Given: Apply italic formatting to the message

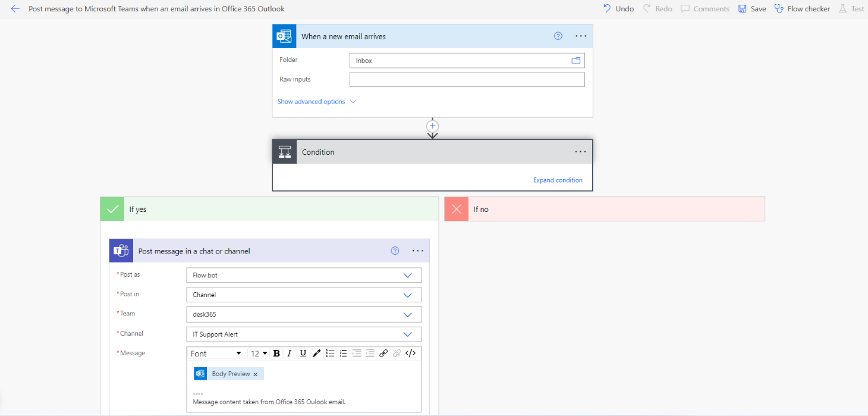Looking at the screenshot, I should [x=290, y=353].
